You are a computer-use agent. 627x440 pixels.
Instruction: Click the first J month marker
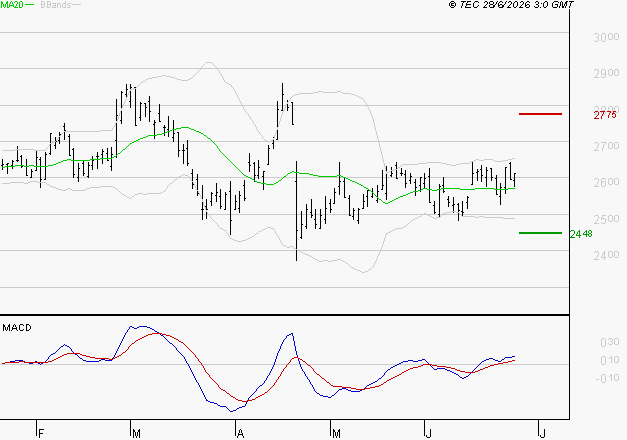pos(428,434)
